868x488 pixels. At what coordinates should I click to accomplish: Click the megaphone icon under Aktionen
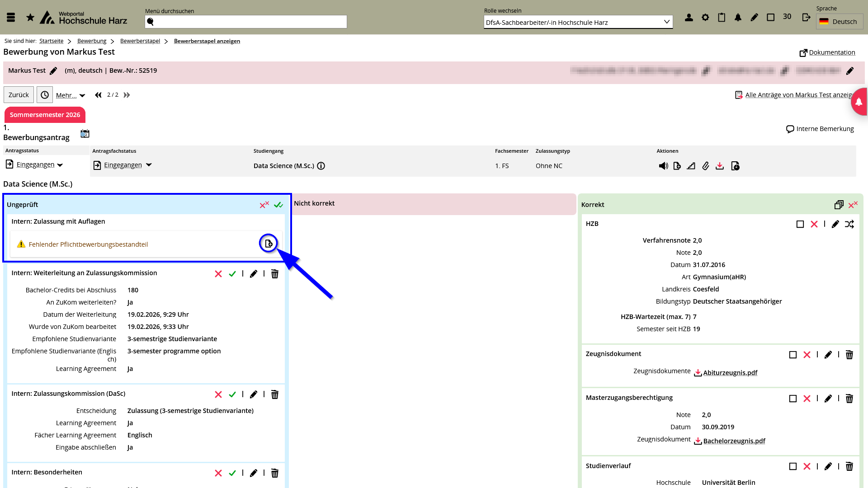[663, 166]
